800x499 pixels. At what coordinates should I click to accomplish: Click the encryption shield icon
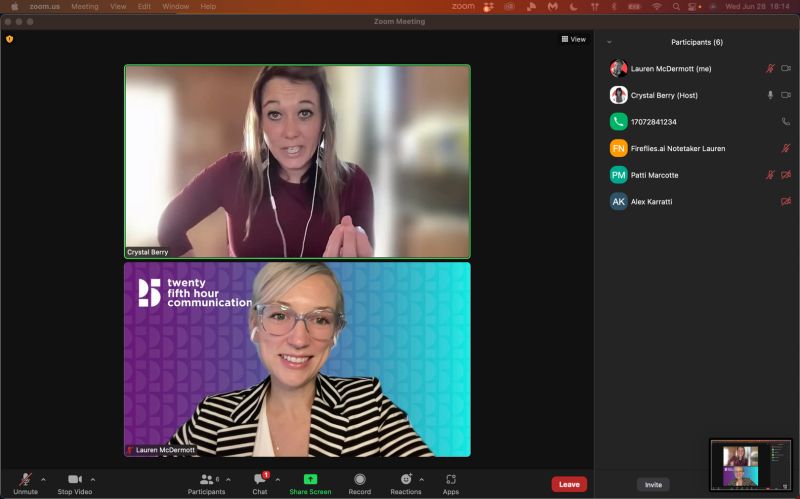(x=10, y=39)
